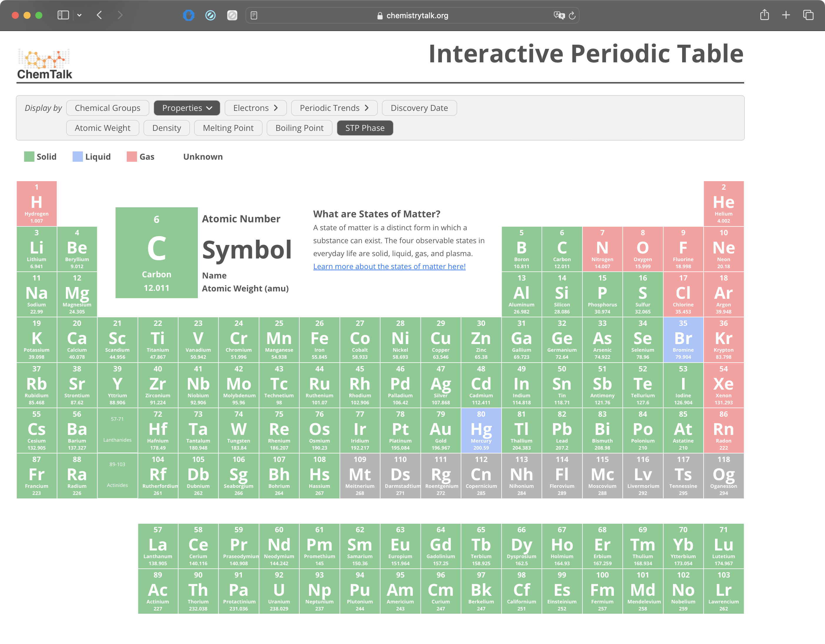The width and height of the screenshot is (825, 644).
Task: Switch to Melting Point view
Action: click(228, 128)
